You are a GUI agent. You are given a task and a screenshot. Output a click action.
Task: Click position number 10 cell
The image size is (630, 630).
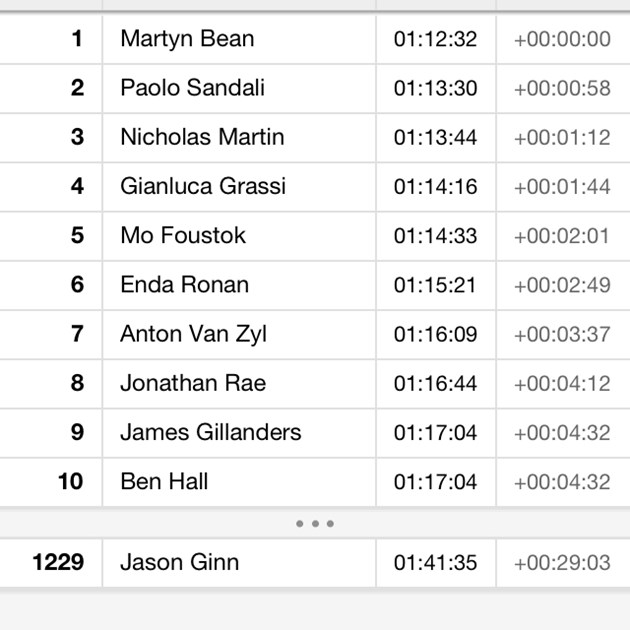click(70, 481)
